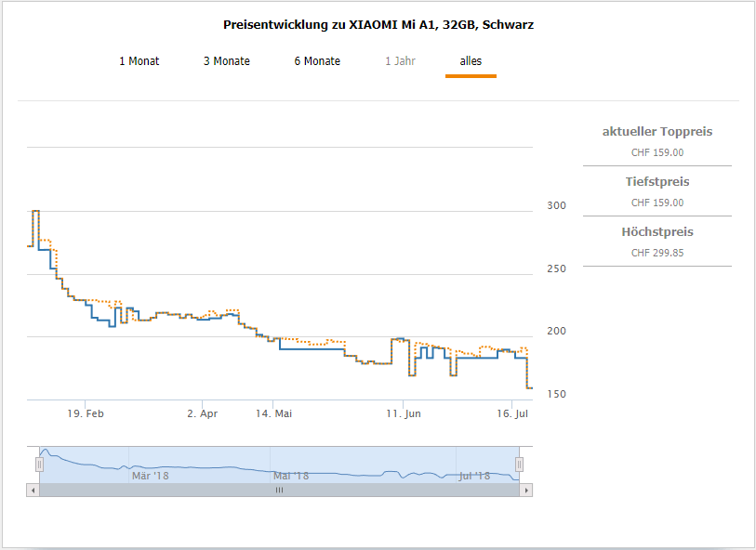Select the 1 Monat time range
The image size is (756, 550).
click(x=139, y=61)
